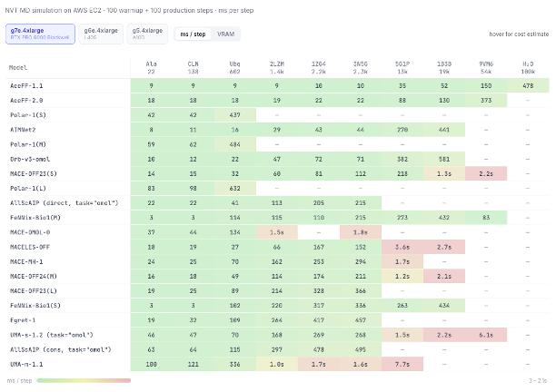Select the MACE-MH-1 model row label
The image size is (556, 392).
coord(26,261)
